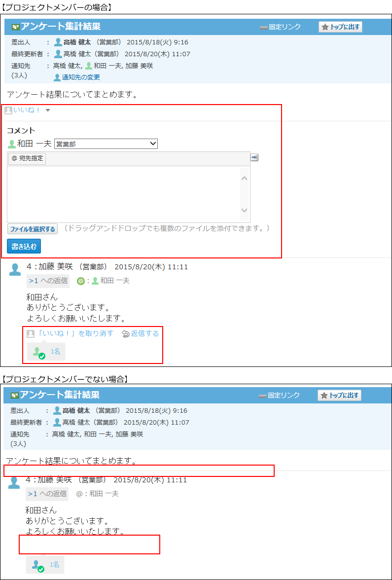Click 固定リンク in the non-member panel
Image resolution: width=392 pixels, height=580 pixels.
284,395
